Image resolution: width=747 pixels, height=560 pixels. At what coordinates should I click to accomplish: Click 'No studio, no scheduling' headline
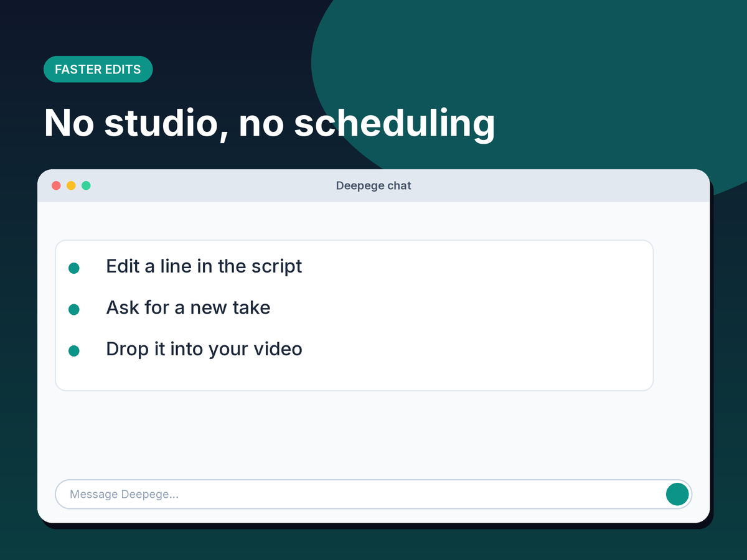click(270, 123)
